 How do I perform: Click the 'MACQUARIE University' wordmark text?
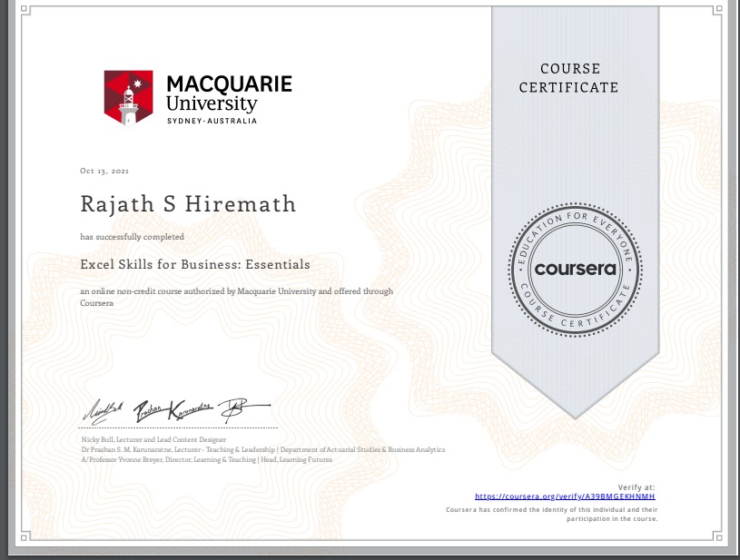pos(229,94)
